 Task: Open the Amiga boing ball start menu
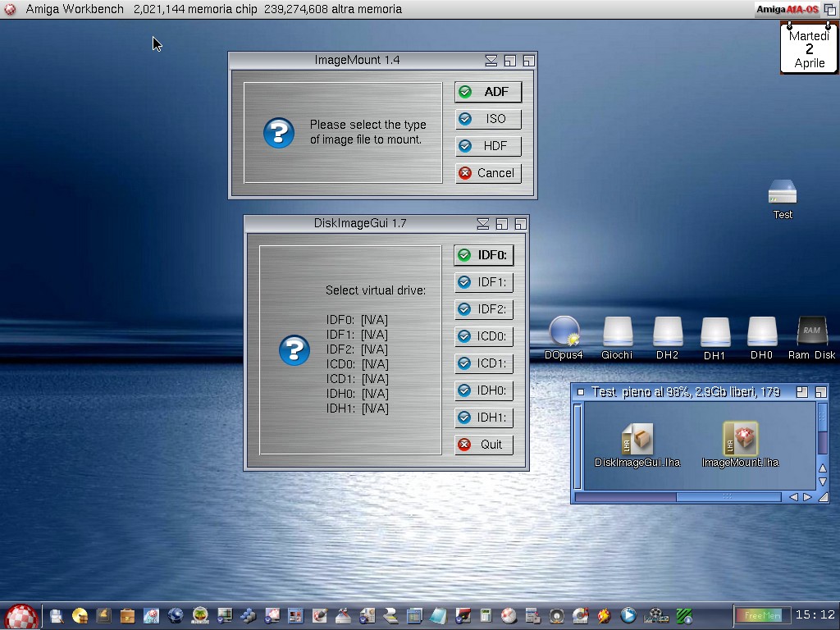click(21, 615)
